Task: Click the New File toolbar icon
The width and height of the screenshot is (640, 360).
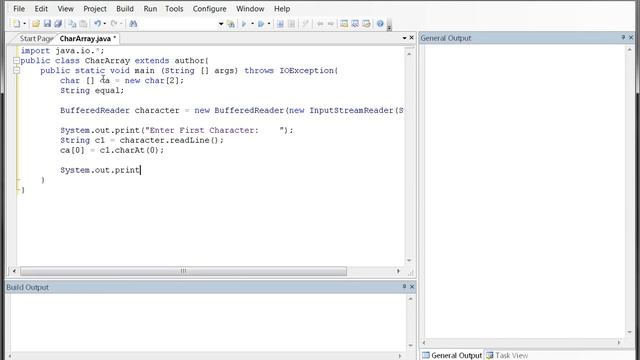Action: (x=16, y=24)
